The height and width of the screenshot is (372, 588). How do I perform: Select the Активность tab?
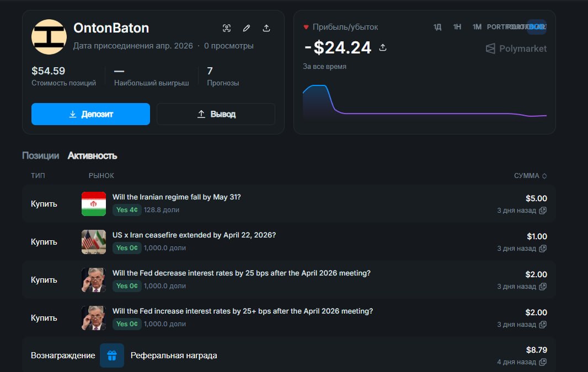pyautogui.click(x=92, y=156)
